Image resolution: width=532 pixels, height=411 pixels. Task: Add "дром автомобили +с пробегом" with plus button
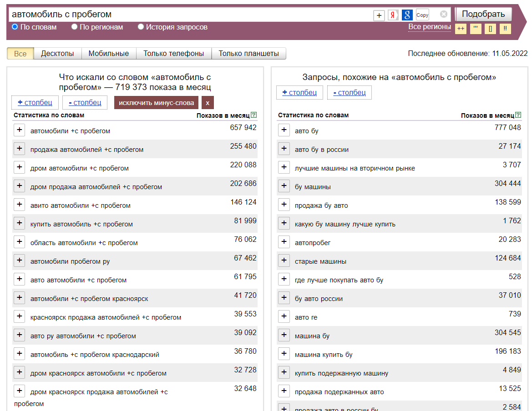click(x=19, y=167)
